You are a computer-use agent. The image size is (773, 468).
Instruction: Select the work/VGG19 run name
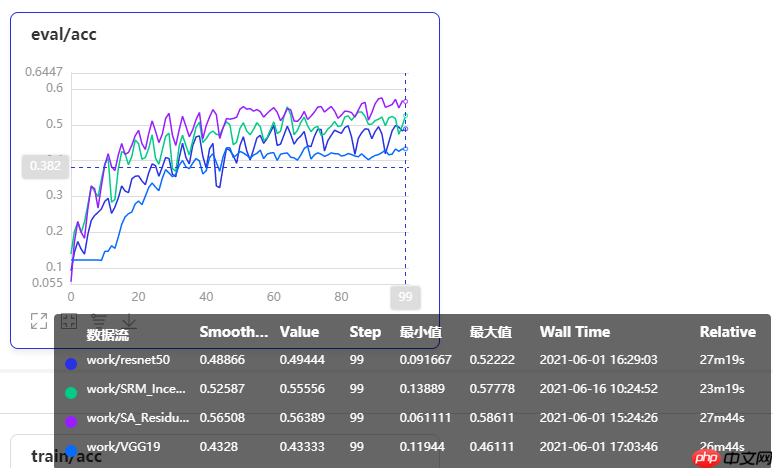tap(122, 446)
